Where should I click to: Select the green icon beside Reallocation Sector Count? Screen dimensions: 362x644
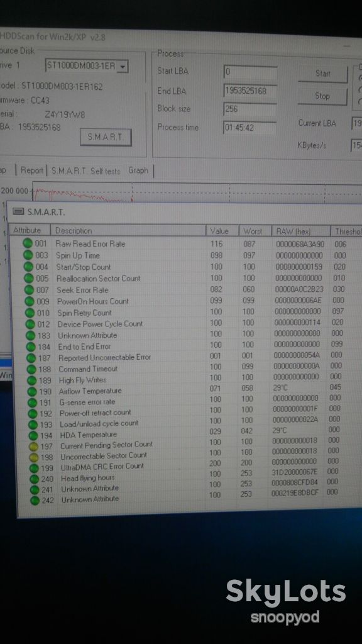click(x=29, y=278)
